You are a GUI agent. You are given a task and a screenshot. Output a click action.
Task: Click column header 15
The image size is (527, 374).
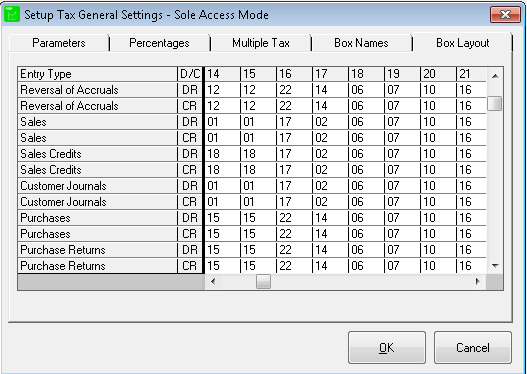[258, 74]
